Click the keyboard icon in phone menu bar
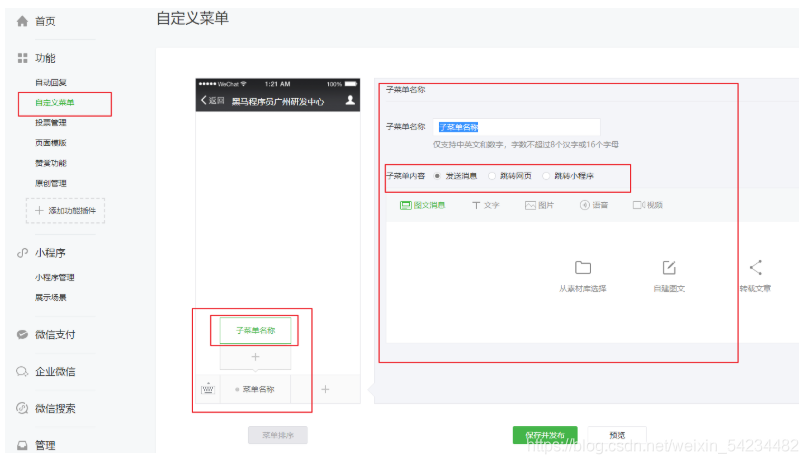The image size is (808, 464). 208,389
